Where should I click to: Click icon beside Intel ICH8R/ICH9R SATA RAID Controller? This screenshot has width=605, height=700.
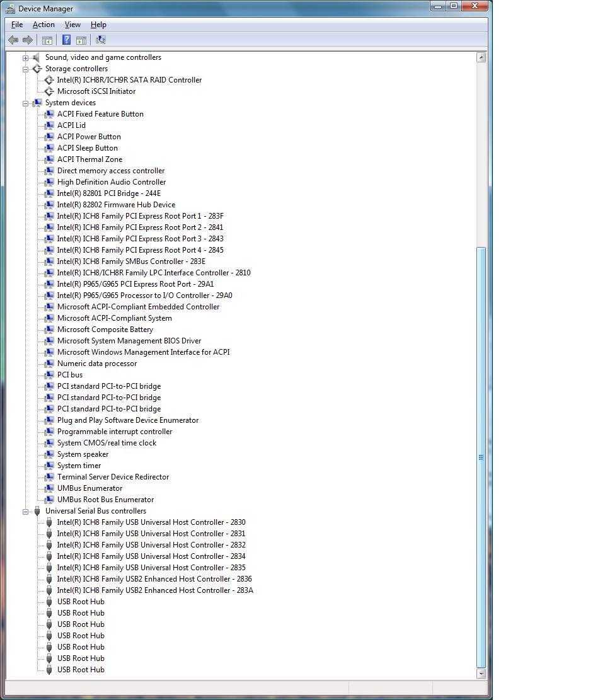49,80
